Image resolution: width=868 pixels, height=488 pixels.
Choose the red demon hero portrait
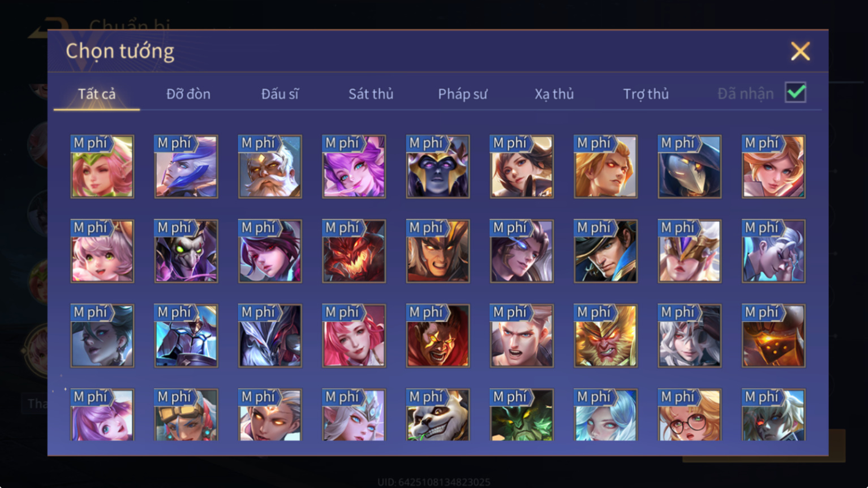tap(354, 251)
